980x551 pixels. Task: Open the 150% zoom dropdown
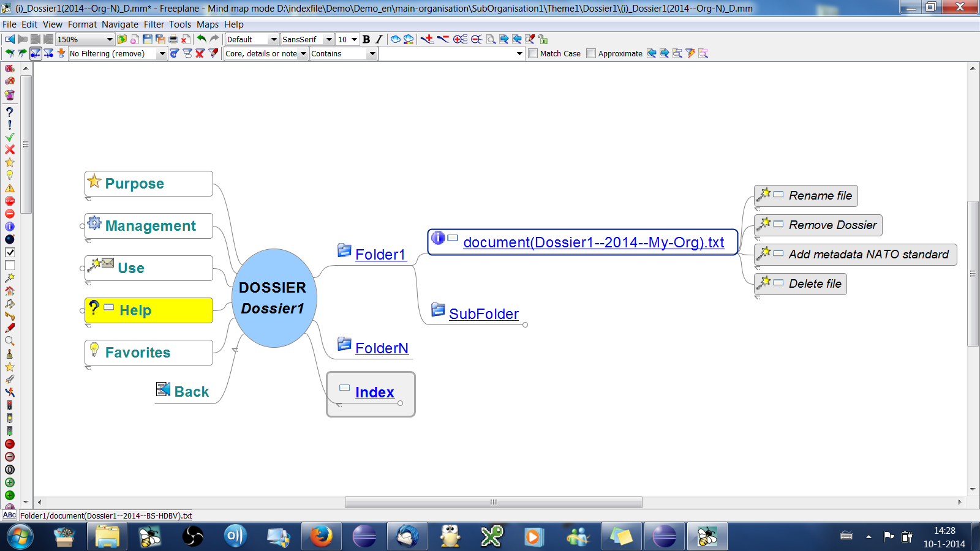110,39
